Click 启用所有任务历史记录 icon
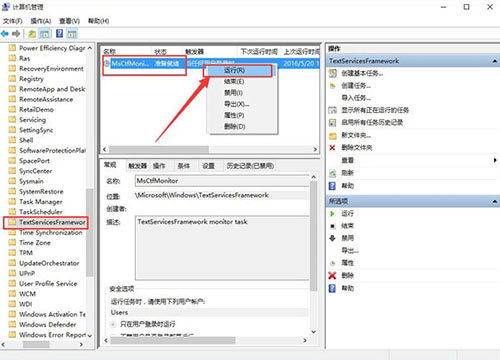This screenshot has height=360, width=500. click(333, 123)
